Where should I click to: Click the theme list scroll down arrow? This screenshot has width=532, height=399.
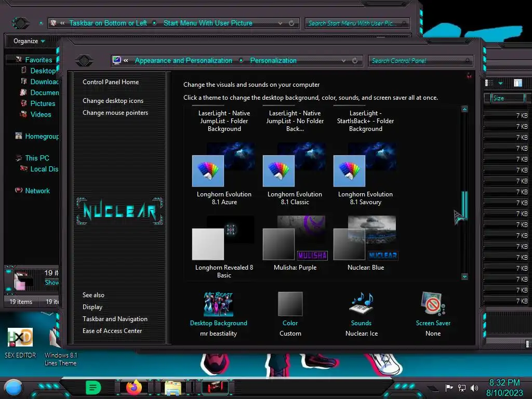pos(464,276)
